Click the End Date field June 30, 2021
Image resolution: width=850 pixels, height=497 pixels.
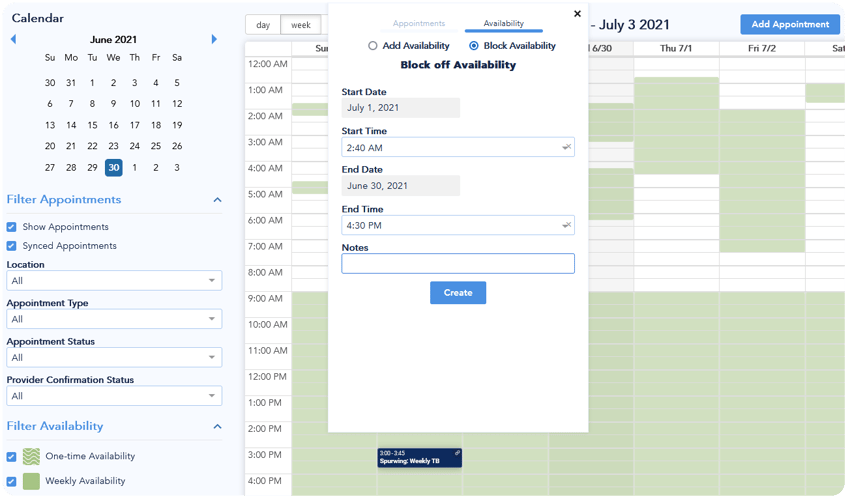tap(401, 186)
